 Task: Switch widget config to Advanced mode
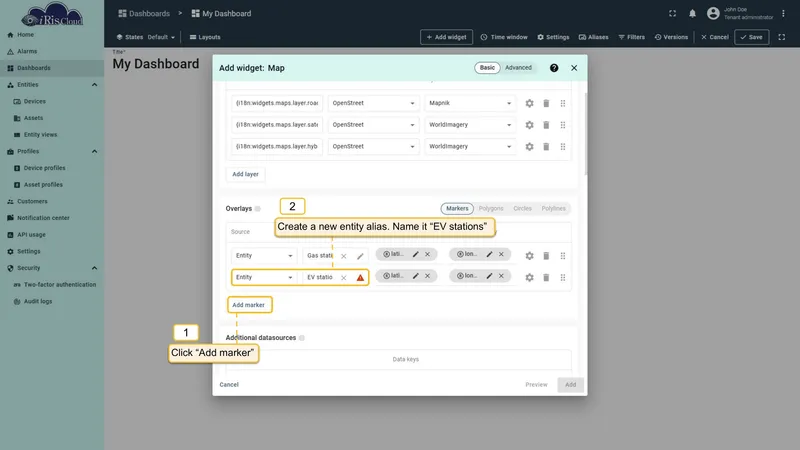[x=518, y=68]
